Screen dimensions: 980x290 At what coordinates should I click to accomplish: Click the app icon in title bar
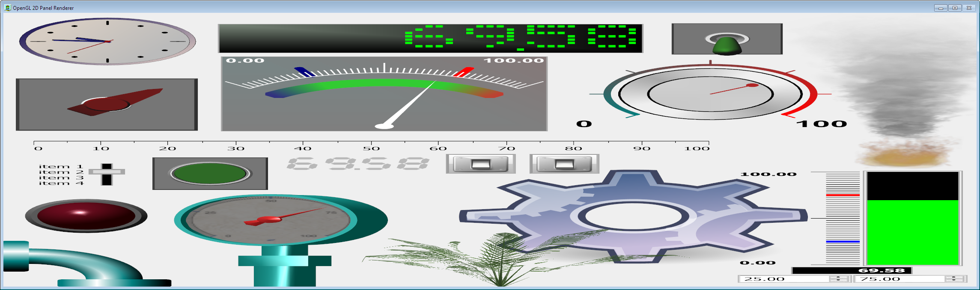point(8,8)
